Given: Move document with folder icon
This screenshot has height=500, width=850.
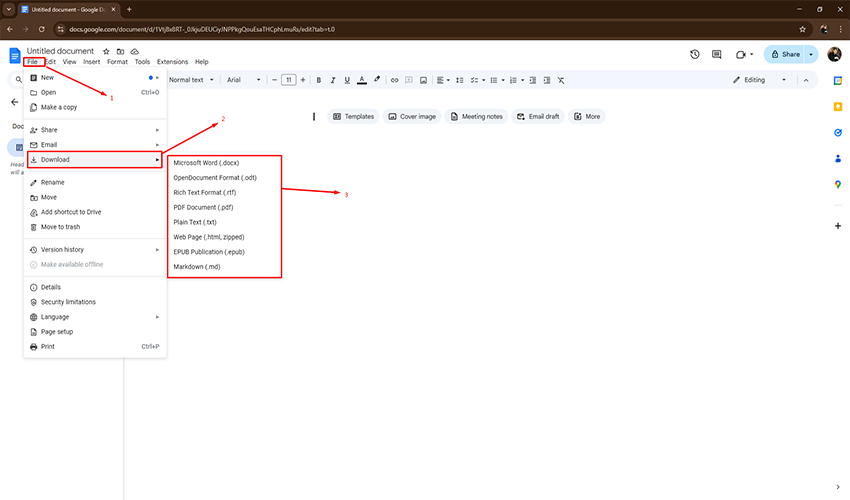Looking at the screenshot, I should click(120, 52).
